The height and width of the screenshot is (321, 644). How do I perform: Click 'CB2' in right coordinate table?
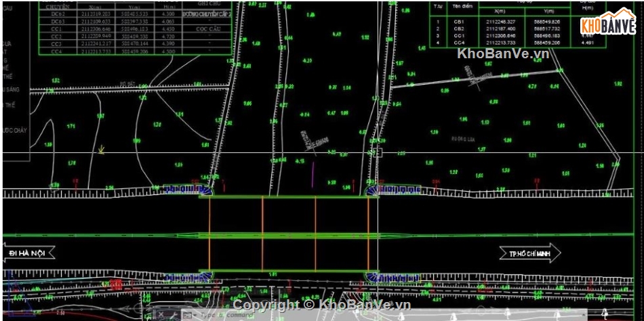(x=458, y=28)
